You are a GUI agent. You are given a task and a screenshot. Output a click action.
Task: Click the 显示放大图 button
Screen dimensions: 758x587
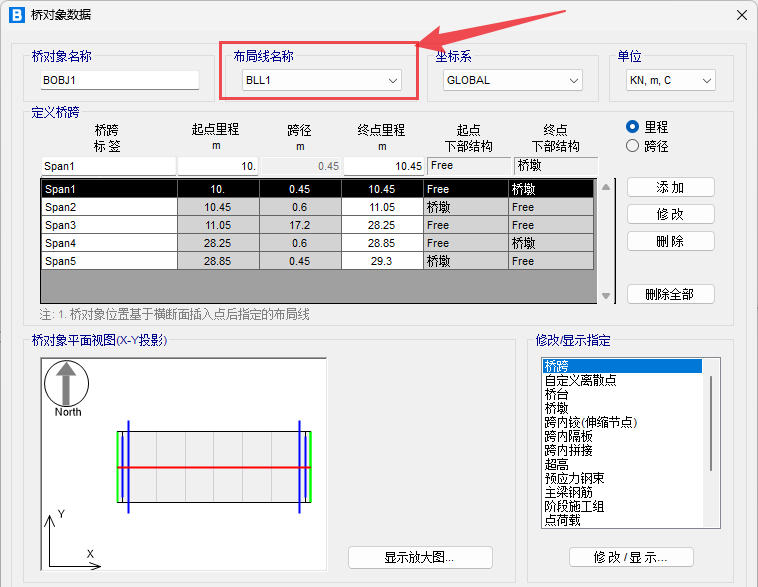(420, 557)
